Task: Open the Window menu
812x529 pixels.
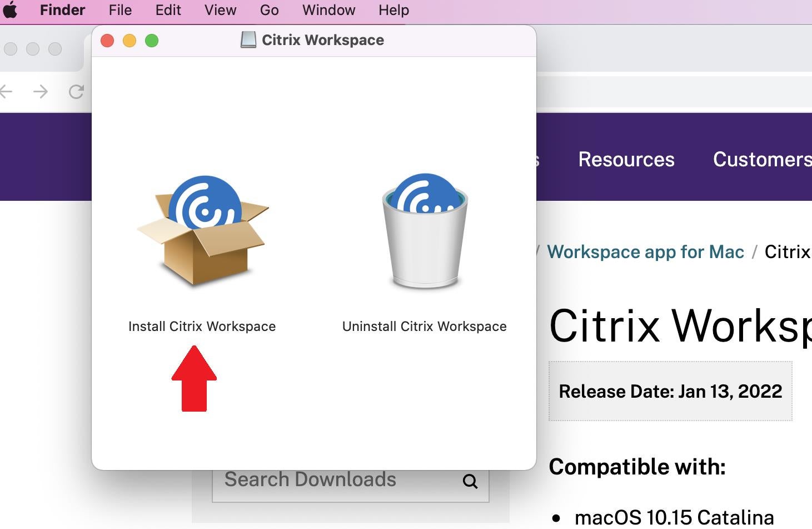Action: click(x=328, y=10)
